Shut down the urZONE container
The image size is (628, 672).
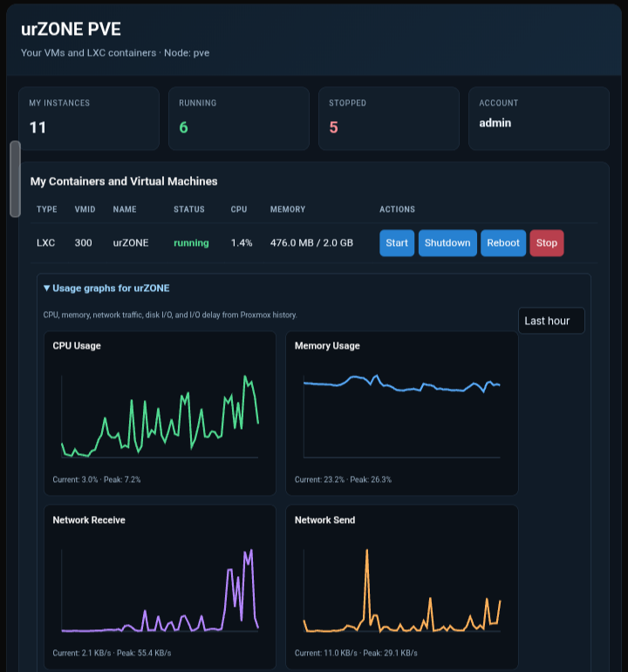(x=447, y=243)
